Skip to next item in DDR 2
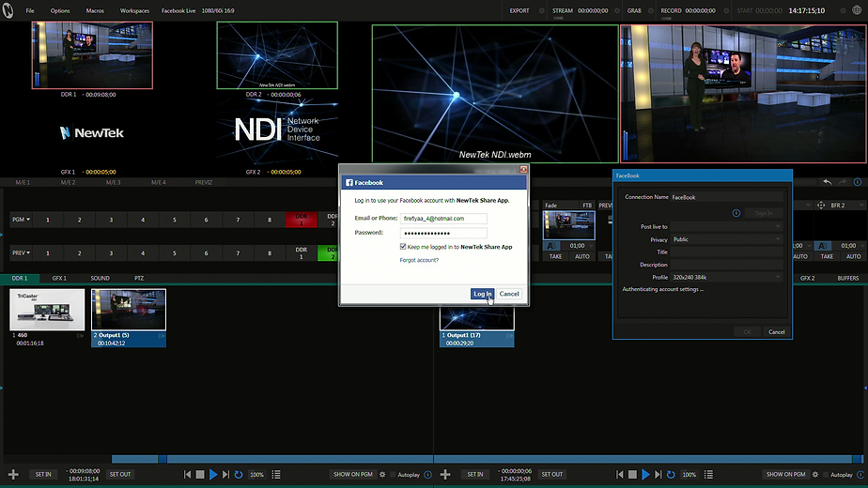 (x=659, y=474)
